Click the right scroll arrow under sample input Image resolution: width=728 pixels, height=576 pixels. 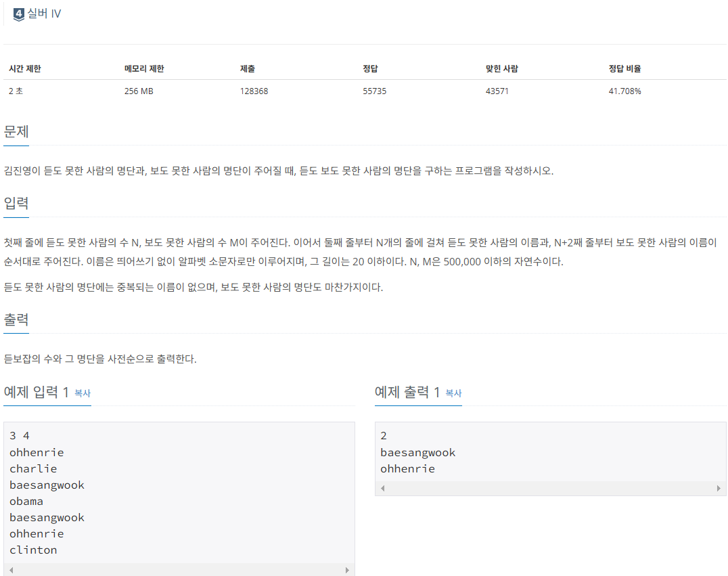tap(348, 569)
